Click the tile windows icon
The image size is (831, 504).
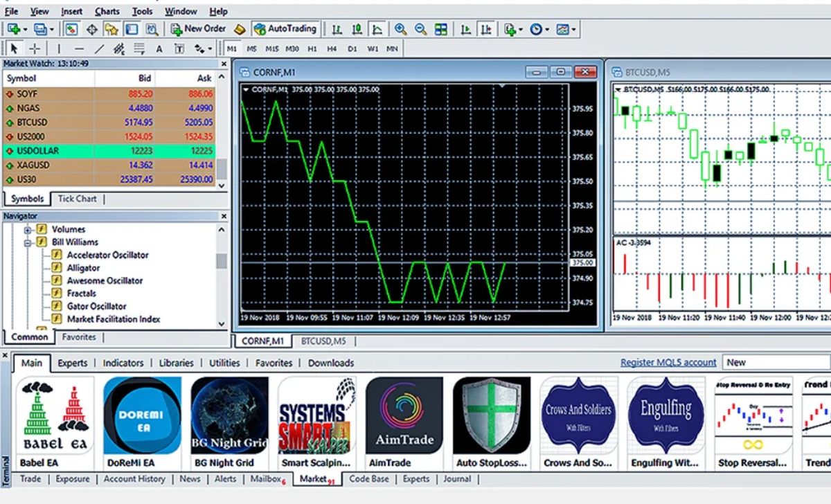pyautogui.click(x=440, y=29)
